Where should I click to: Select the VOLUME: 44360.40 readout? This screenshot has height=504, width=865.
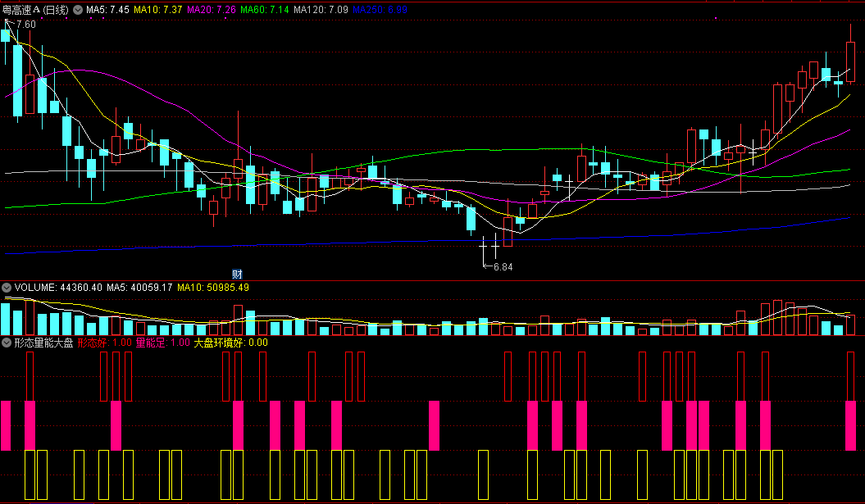[x=58, y=288]
